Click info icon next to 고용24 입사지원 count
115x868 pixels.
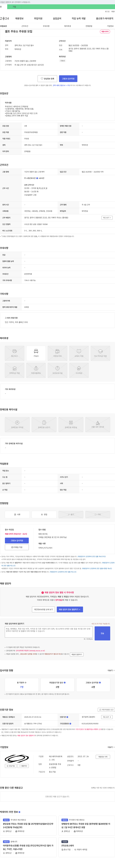tap(100, 683)
